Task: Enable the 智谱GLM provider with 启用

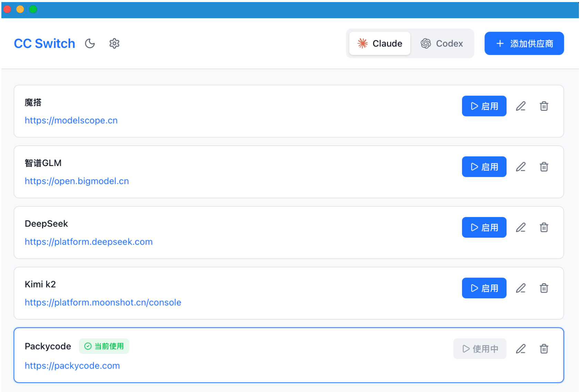Action: pos(484,167)
